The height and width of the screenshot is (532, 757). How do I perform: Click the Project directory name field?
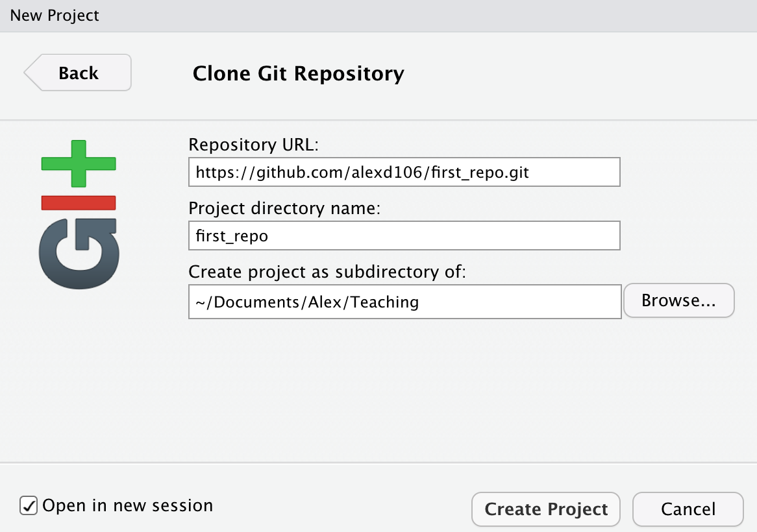pyautogui.click(x=404, y=236)
